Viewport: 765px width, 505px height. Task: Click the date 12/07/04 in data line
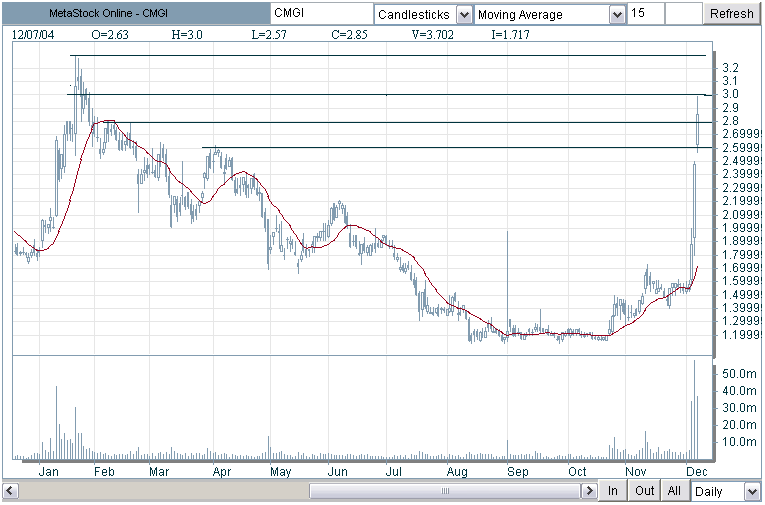pos(33,35)
